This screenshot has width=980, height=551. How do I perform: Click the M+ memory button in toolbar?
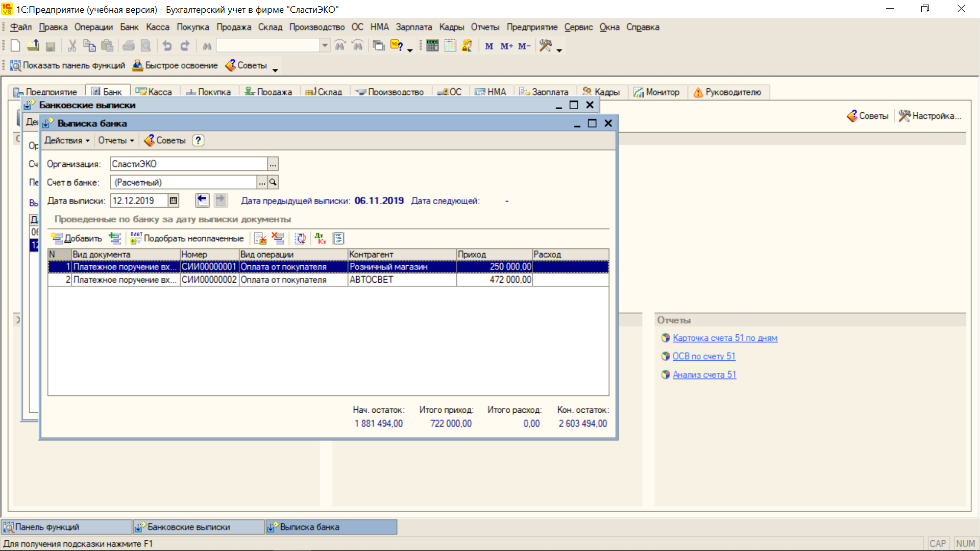click(506, 46)
